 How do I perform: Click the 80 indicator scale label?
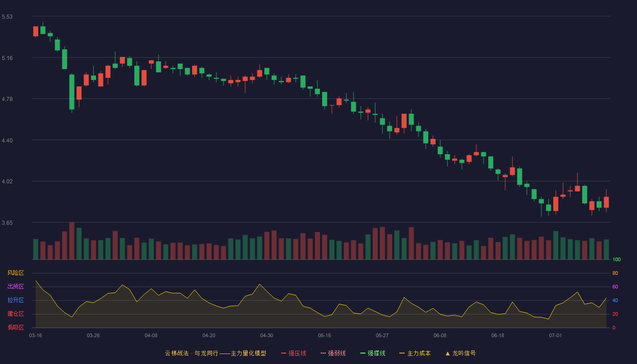click(x=615, y=273)
